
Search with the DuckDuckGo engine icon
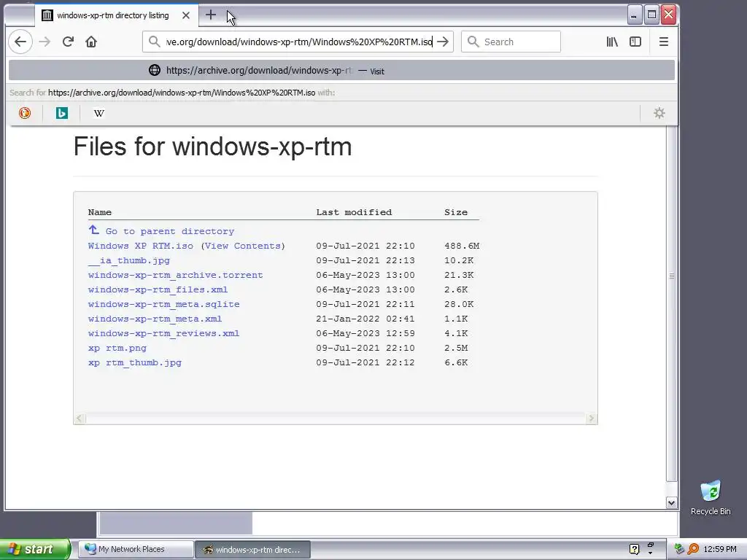(x=25, y=113)
